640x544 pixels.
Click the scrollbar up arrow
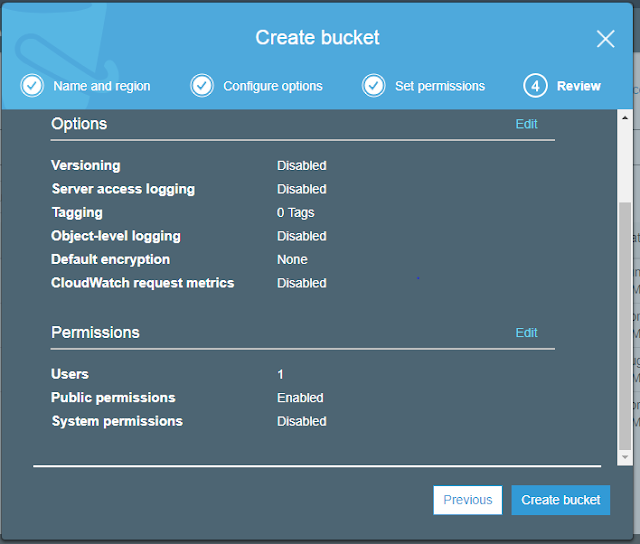pyautogui.click(x=625, y=119)
